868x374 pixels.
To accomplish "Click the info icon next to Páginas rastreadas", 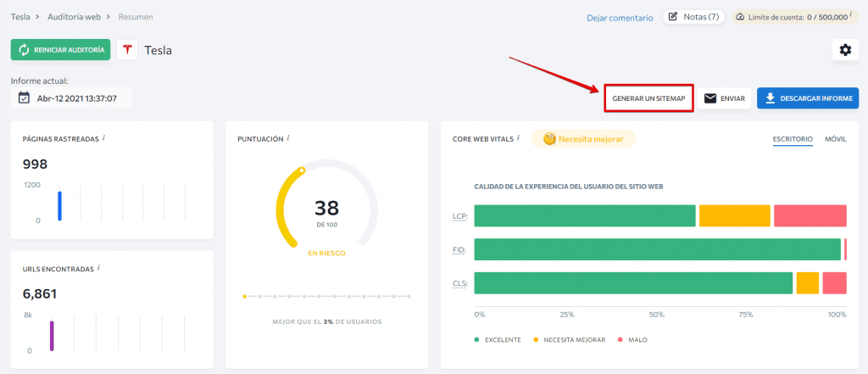I will (x=103, y=138).
